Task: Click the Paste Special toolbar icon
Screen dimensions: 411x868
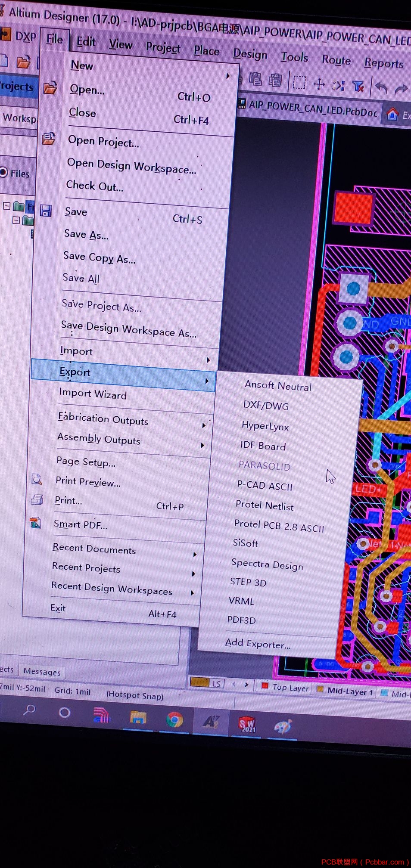Action: 275,80
